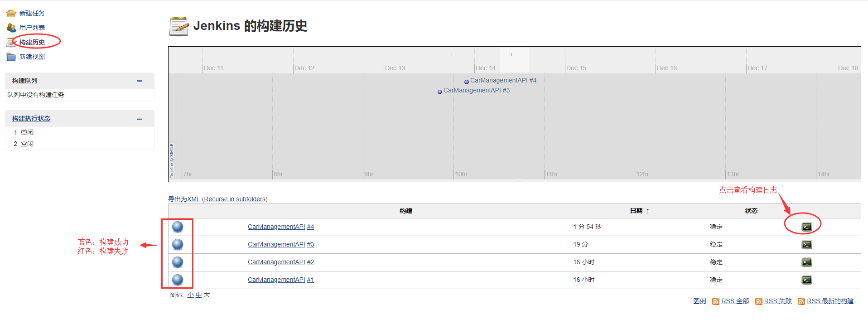This screenshot has width=868, height=329.
Task: Open console log icon for CarManagementAPI #2
Action: click(807, 262)
